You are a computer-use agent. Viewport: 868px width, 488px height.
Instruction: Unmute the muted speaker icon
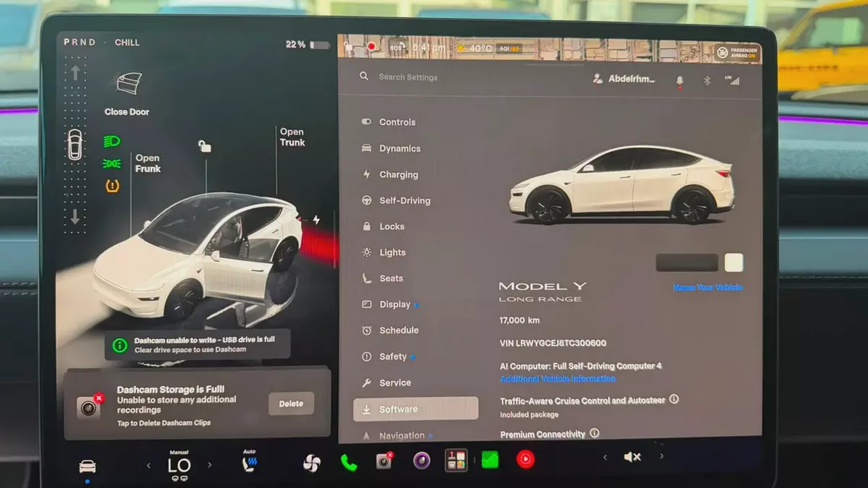(x=632, y=457)
